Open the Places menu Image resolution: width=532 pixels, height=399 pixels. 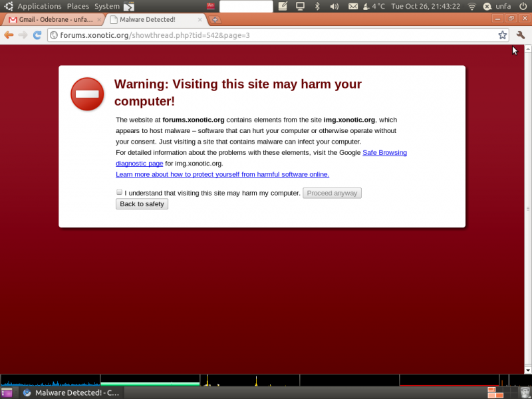[x=78, y=6]
